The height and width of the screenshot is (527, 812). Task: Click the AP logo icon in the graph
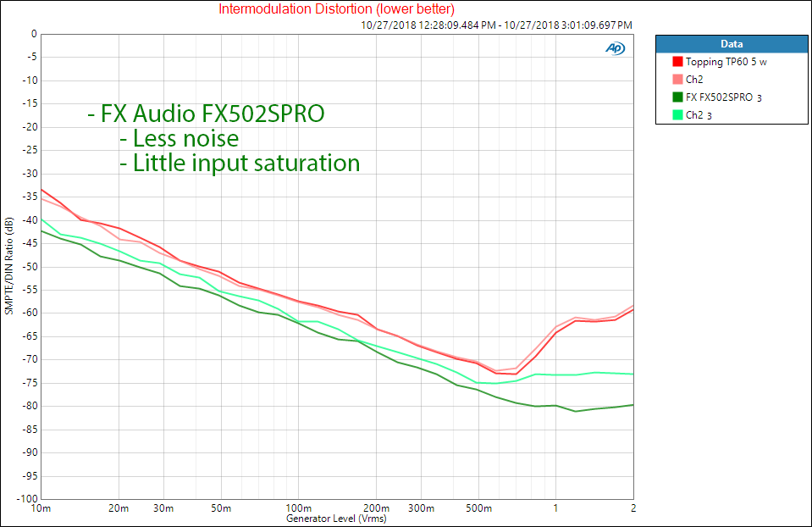(x=616, y=48)
